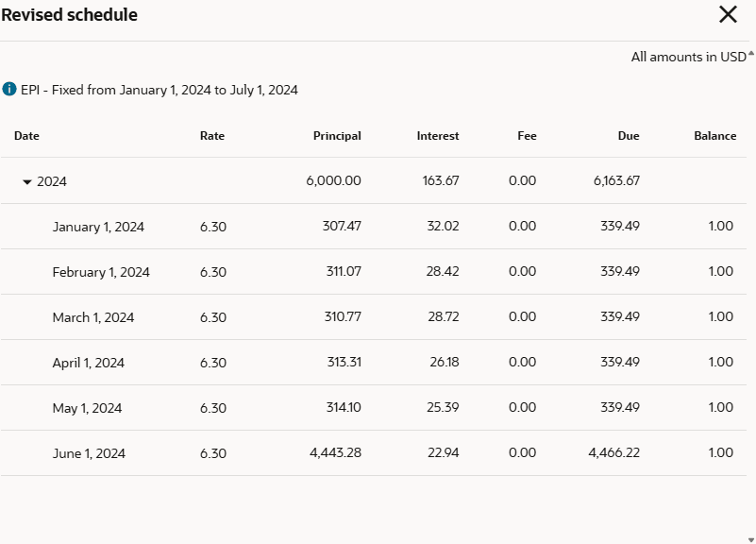
Task: Click the 4,466.22 due amount
Action: [613, 453]
